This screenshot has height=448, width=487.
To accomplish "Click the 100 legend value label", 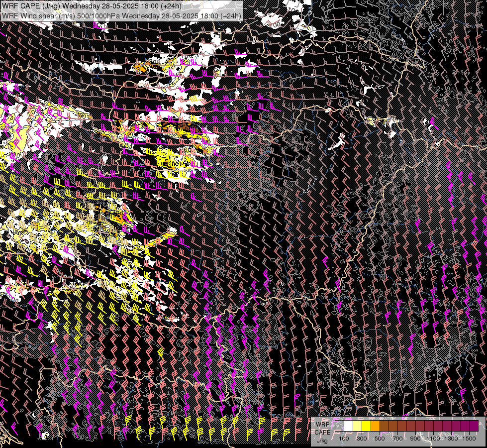I will [344, 439].
